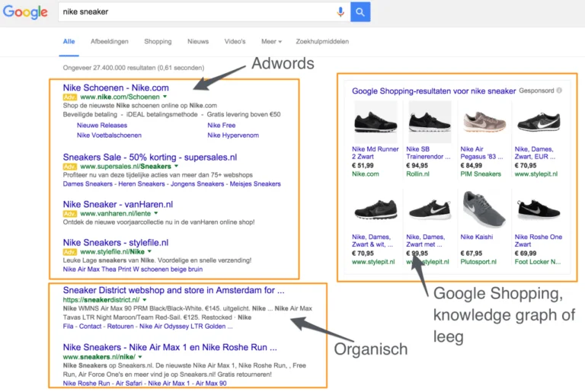Open the Air Max 90 sitelink
This screenshot has height=392, width=585.
coord(211,384)
